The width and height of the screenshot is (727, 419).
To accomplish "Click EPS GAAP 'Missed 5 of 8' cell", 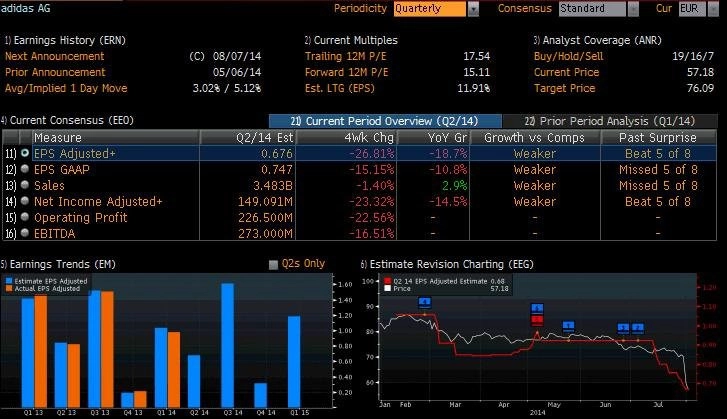I will click(x=658, y=170).
